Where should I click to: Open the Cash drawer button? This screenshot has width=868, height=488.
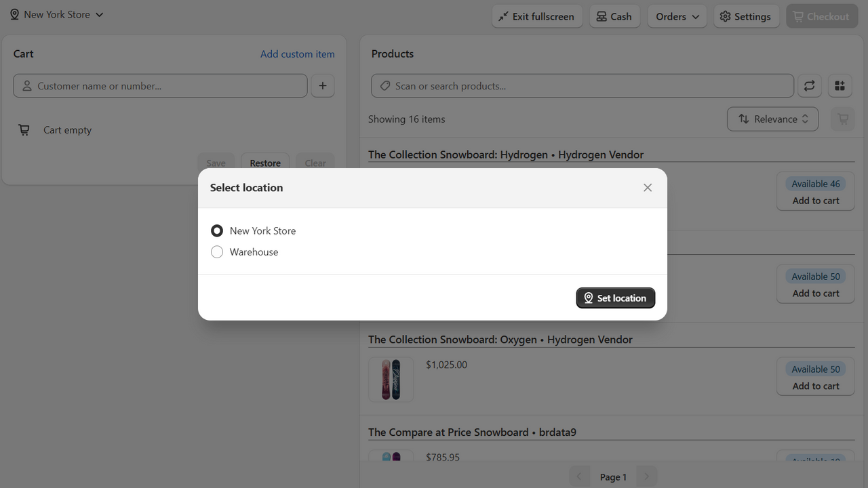[x=614, y=16]
